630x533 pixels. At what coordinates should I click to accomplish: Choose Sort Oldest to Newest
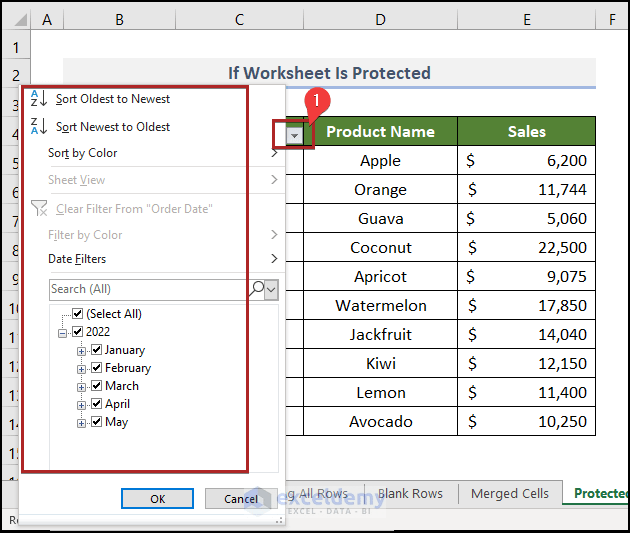coord(113,99)
